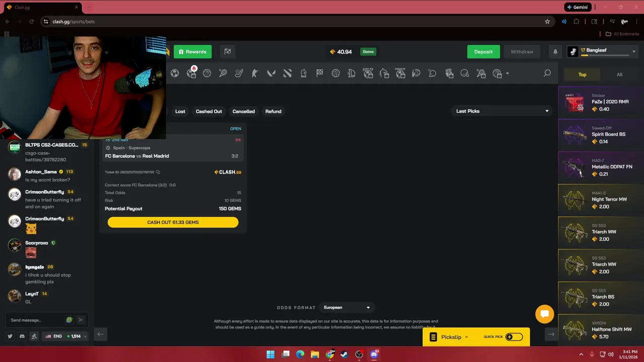Open the Discord link below chat
The image size is (644, 362).
pos(22,336)
